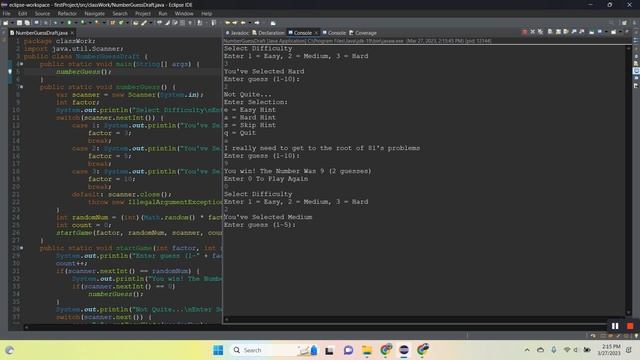Open the Run menu
The width and height of the screenshot is (640, 360).
point(163,13)
